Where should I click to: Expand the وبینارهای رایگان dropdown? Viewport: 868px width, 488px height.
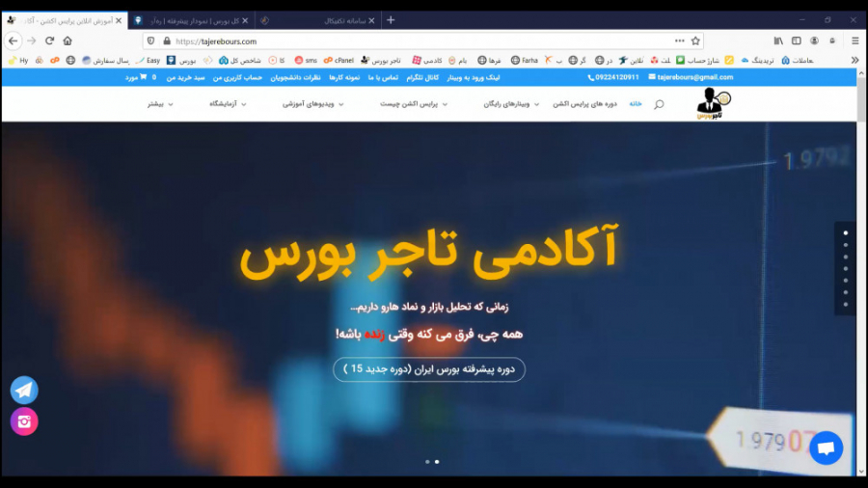(x=511, y=104)
